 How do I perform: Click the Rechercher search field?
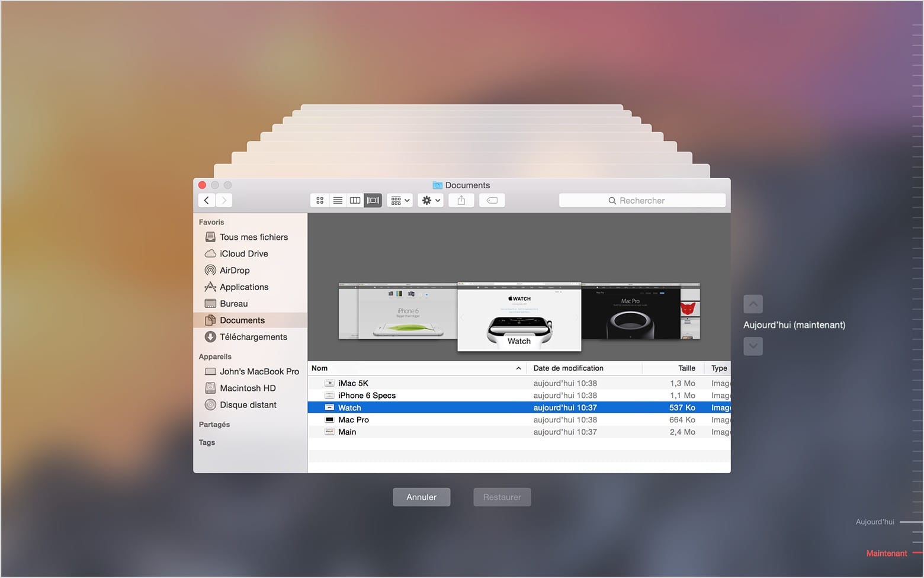[x=642, y=200]
